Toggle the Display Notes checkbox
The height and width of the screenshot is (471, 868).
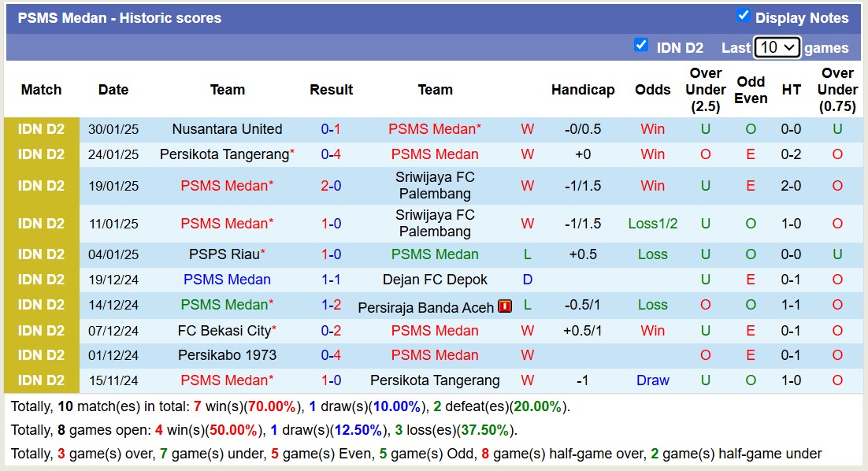pos(743,16)
